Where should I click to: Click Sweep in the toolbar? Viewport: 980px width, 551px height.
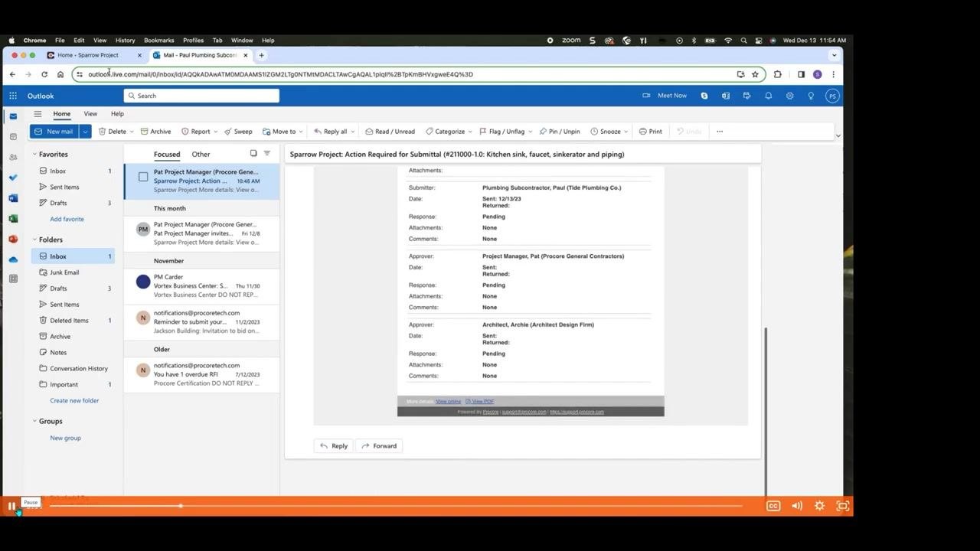pos(238,132)
